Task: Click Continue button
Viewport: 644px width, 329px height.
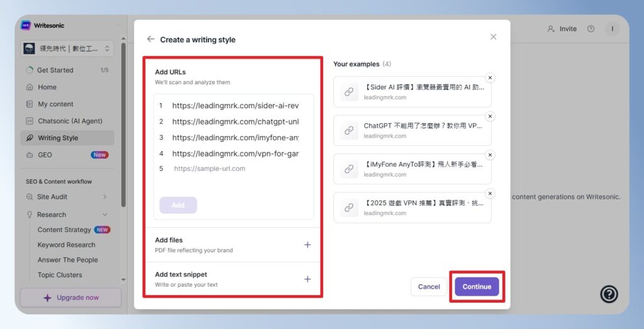Action: coord(477,287)
